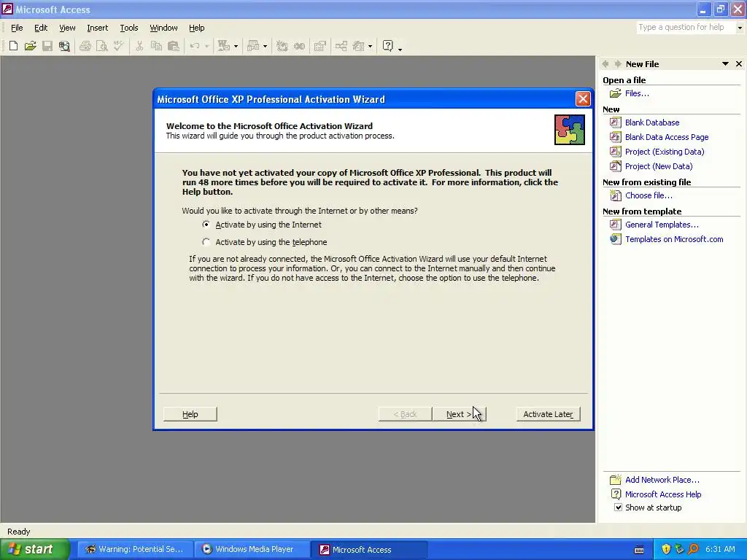Click the security shield tray icon
This screenshot has width=747, height=560.
[x=666, y=549]
